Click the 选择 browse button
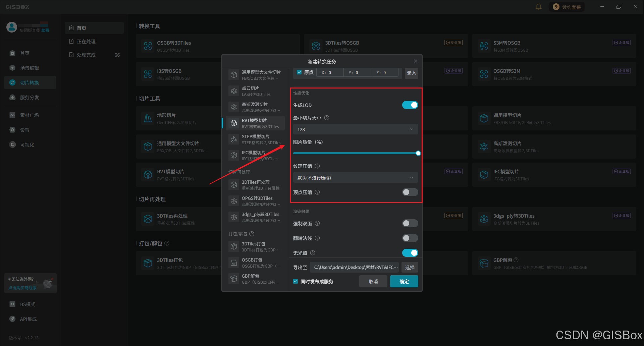644x346 pixels. [x=410, y=267]
